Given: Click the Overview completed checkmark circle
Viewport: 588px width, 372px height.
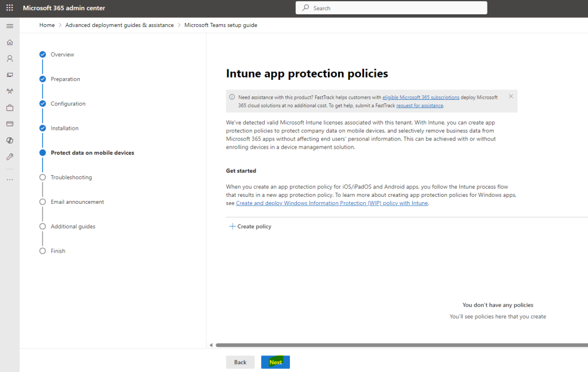Looking at the screenshot, I should 42,55.
